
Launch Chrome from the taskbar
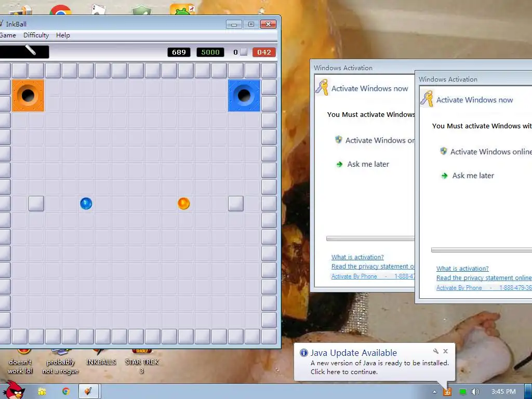[65, 391]
